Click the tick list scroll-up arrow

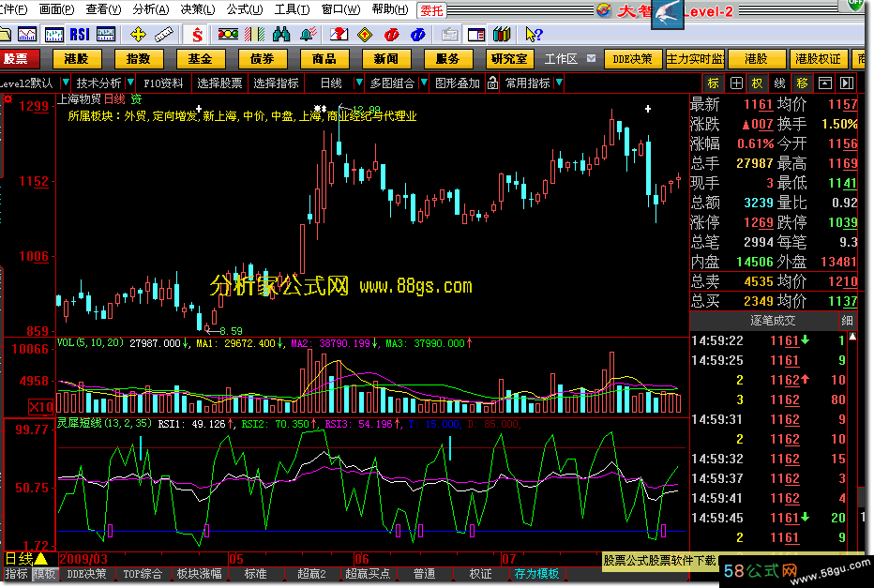point(852,337)
